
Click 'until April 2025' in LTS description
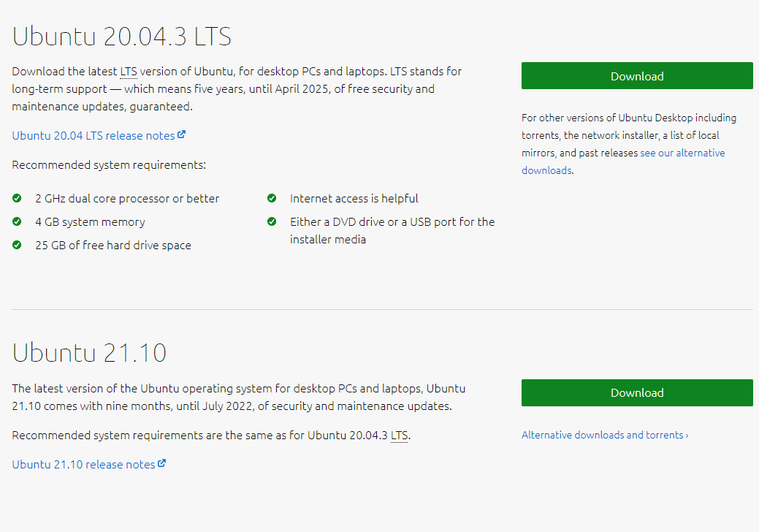(x=289, y=89)
